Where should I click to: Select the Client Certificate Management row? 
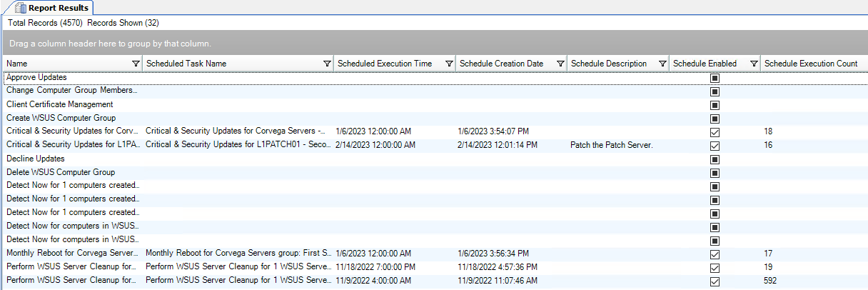point(60,104)
